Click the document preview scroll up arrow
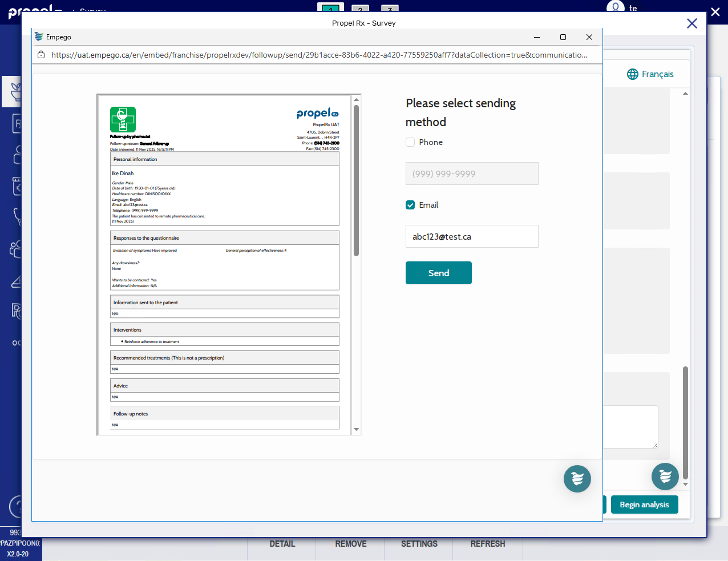The width and height of the screenshot is (728, 561). click(356, 100)
